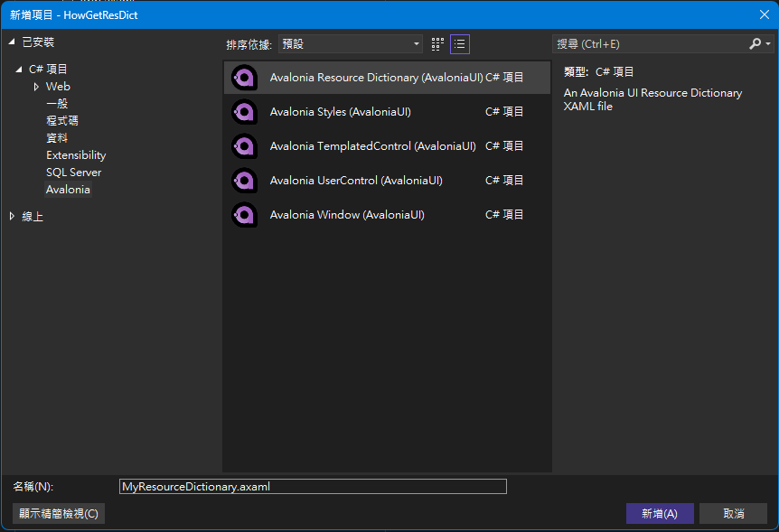Choose Avalonia Resource Dictionary (AvaloniaUI) template name
The height and width of the screenshot is (532, 779).
click(x=377, y=78)
